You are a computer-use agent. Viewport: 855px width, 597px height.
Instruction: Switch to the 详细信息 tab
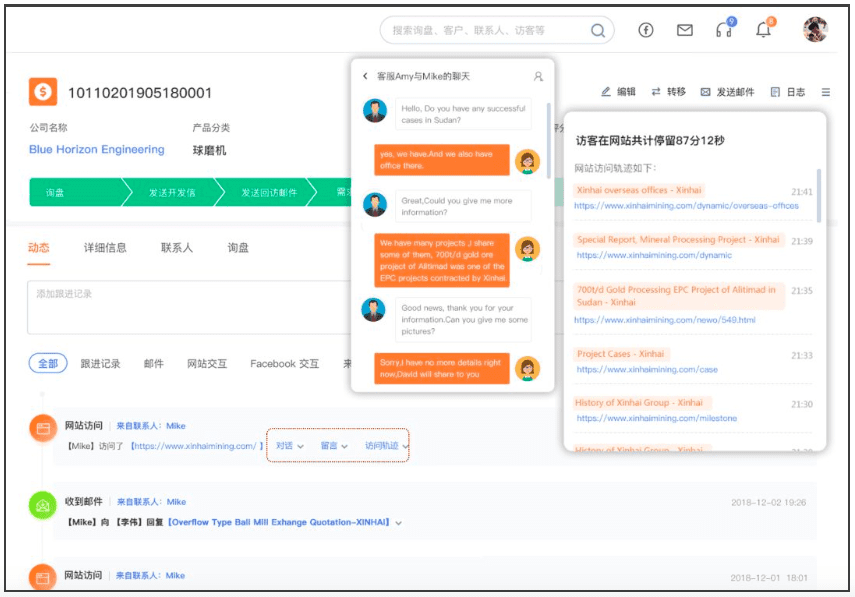(x=105, y=248)
